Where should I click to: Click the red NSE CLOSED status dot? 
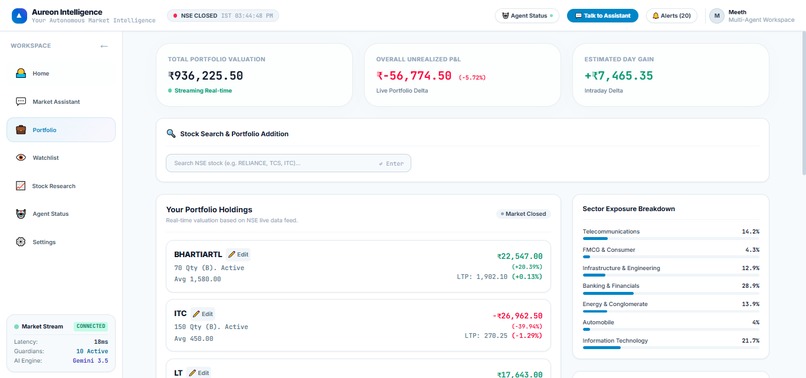click(175, 16)
